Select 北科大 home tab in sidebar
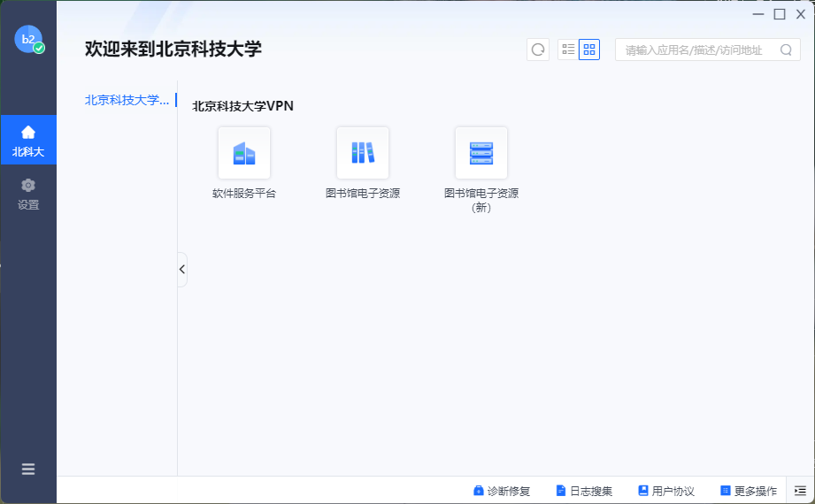Image resolution: width=815 pixels, height=504 pixels. tap(28, 141)
